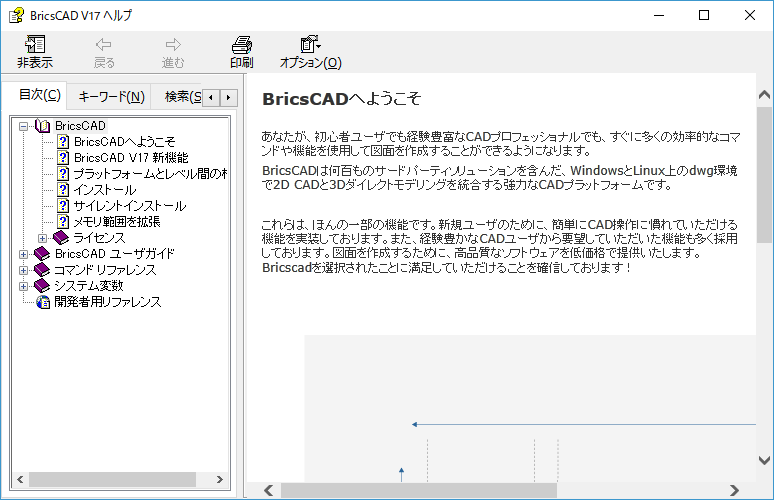Expand the ライセンス tree node
Viewport: 774px width, 500px height.
pyautogui.click(x=43, y=238)
